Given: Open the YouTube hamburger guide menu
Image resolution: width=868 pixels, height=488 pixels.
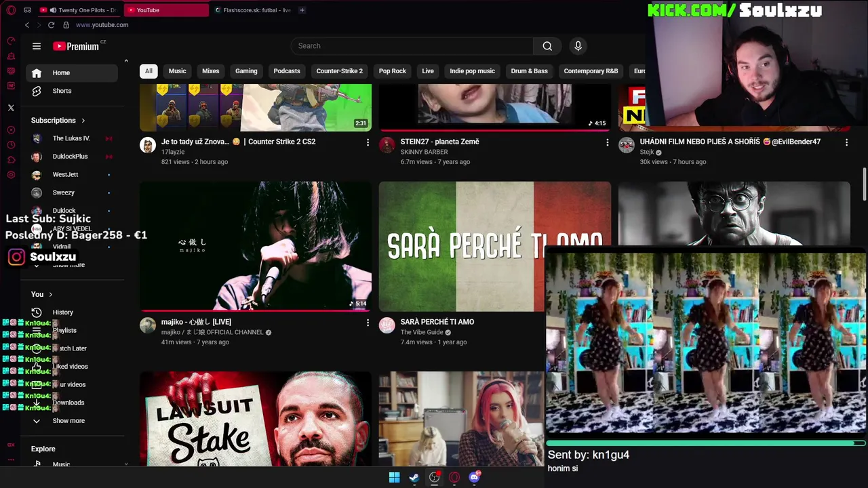Looking at the screenshot, I should pos(37,46).
